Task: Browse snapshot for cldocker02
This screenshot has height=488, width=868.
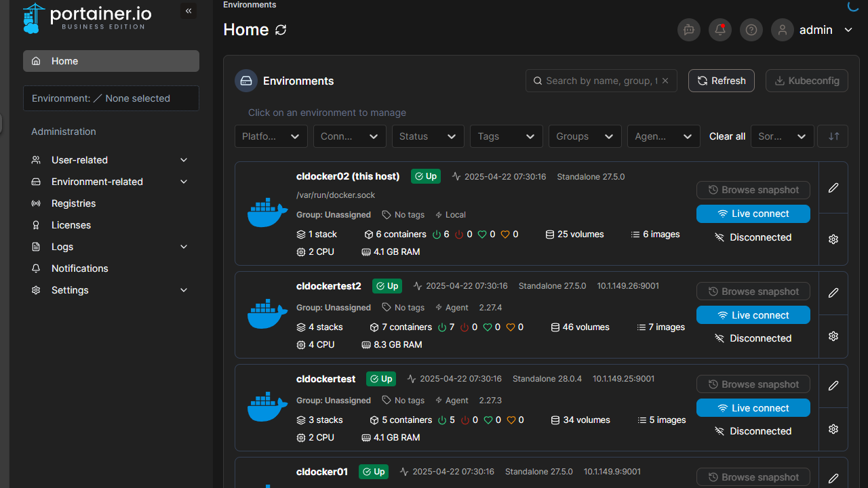Action: click(x=753, y=190)
